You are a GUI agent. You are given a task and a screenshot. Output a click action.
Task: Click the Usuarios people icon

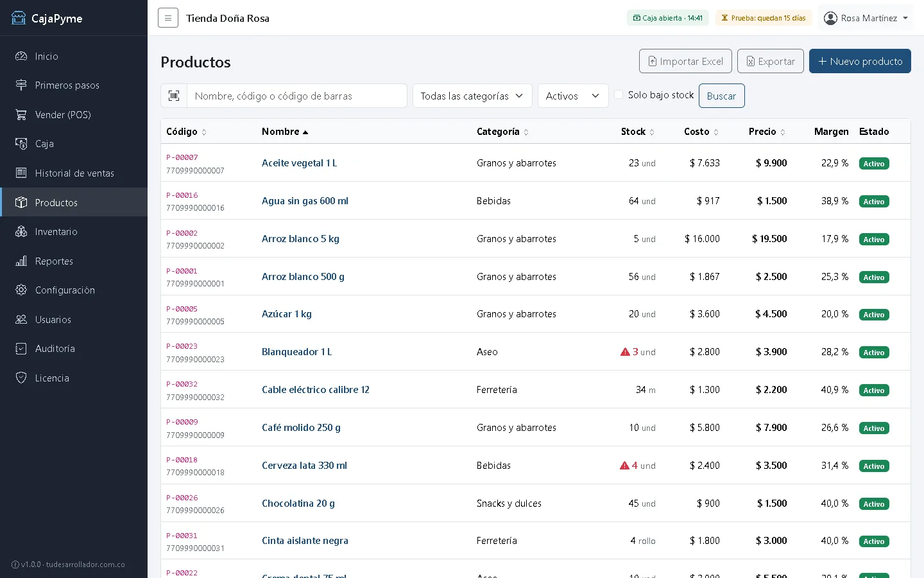(21, 319)
